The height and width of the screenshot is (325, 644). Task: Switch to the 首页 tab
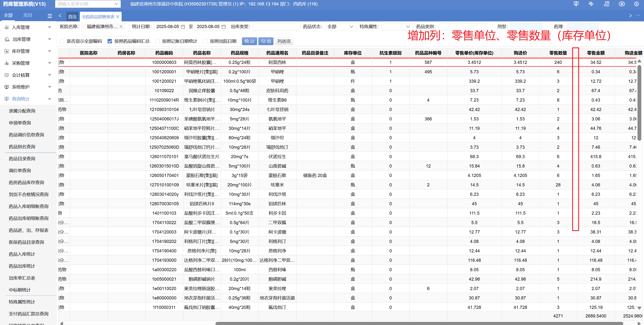(72, 17)
